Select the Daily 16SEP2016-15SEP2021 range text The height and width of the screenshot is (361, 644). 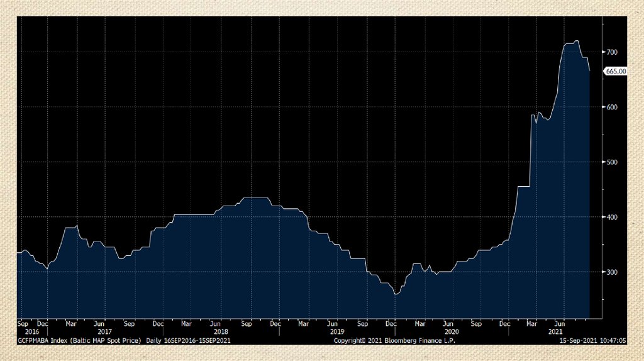(189, 340)
